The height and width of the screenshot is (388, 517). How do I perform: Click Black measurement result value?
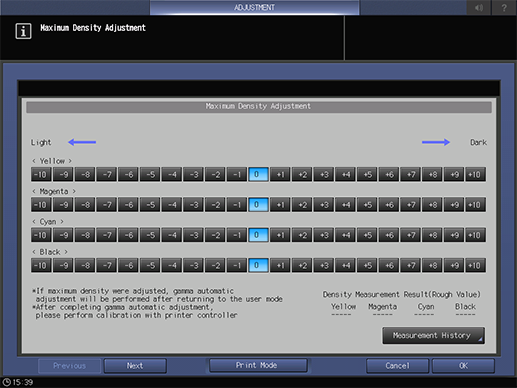click(x=465, y=315)
